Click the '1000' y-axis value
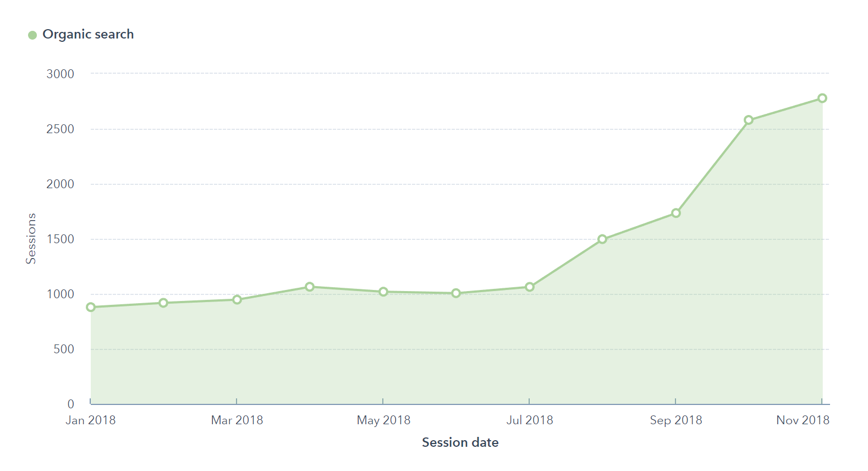The height and width of the screenshot is (471, 868). click(x=61, y=294)
